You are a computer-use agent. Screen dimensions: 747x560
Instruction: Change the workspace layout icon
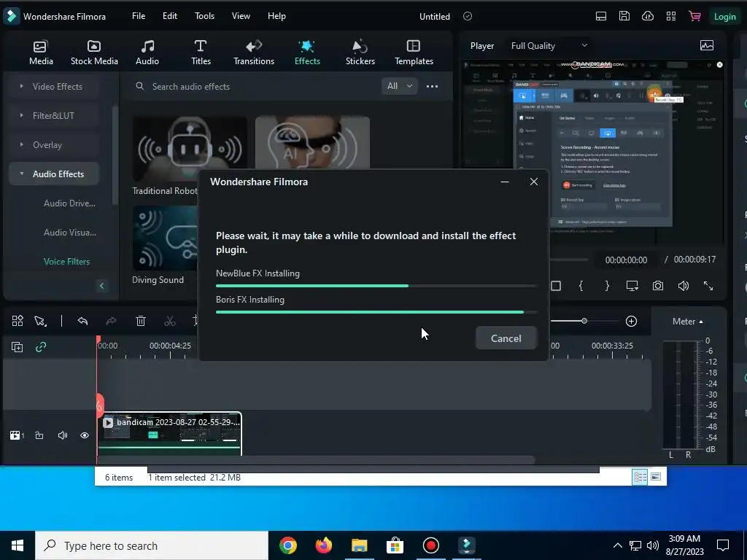click(x=601, y=16)
